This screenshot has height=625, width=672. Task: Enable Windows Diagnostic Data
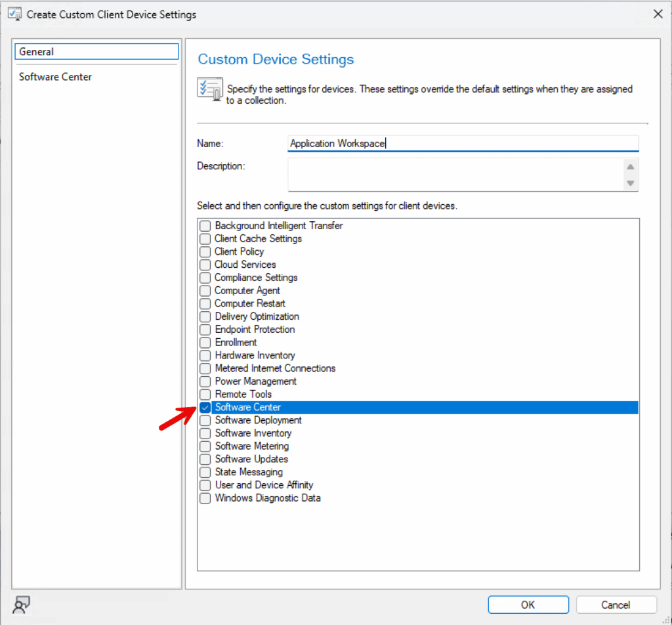pos(205,498)
